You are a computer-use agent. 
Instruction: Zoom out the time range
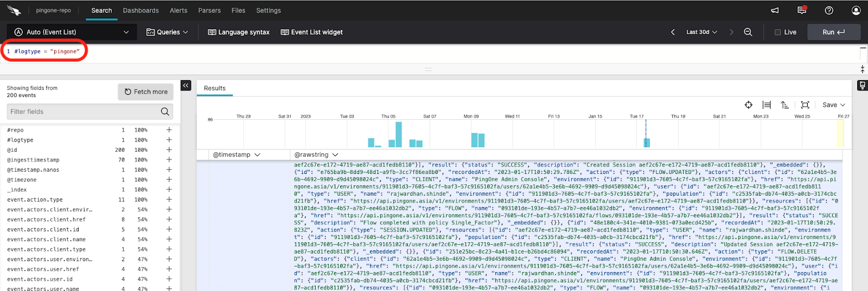(x=748, y=32)
